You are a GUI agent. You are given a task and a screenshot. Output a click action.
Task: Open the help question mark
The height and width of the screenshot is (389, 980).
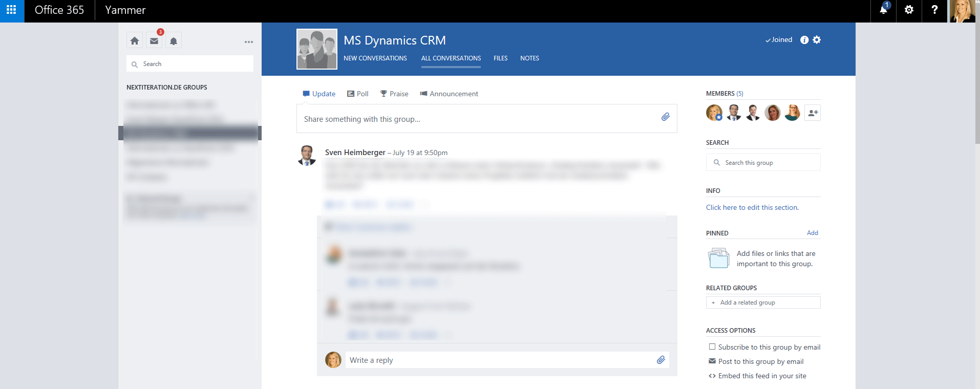point(934,10)
